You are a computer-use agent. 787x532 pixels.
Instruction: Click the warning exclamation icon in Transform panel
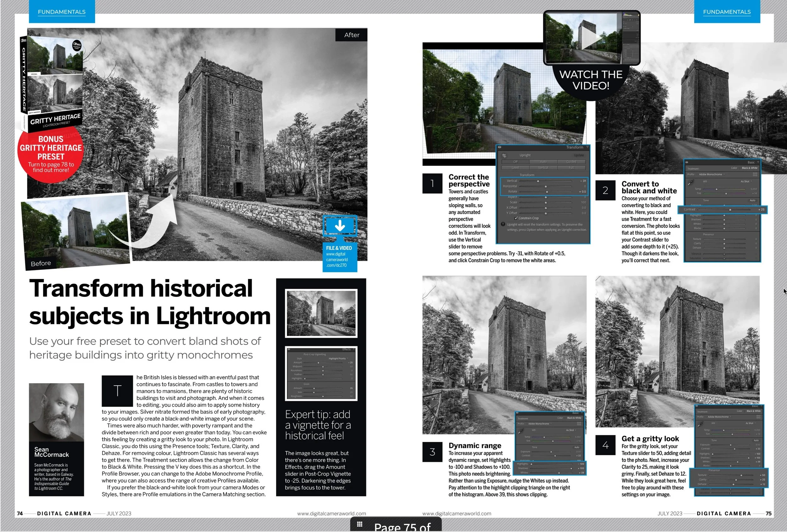click(x=503, y=224)
